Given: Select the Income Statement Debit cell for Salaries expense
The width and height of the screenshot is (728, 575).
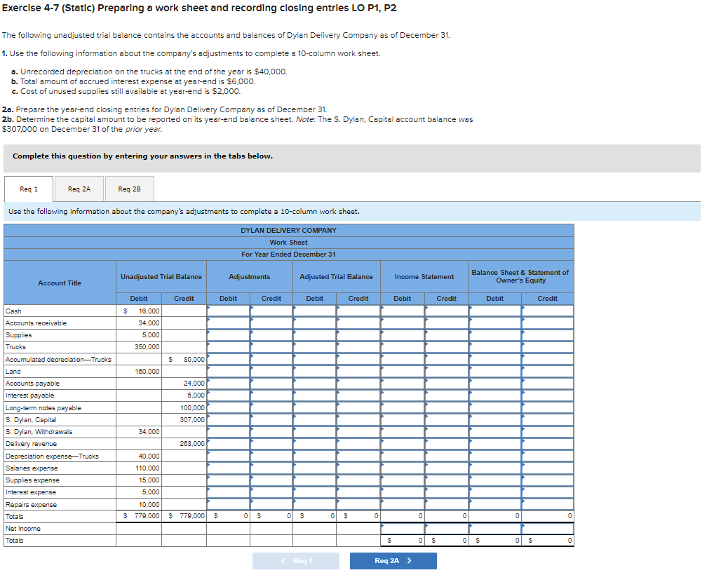Looking at the screenshot, I should (x=402, y=468).
